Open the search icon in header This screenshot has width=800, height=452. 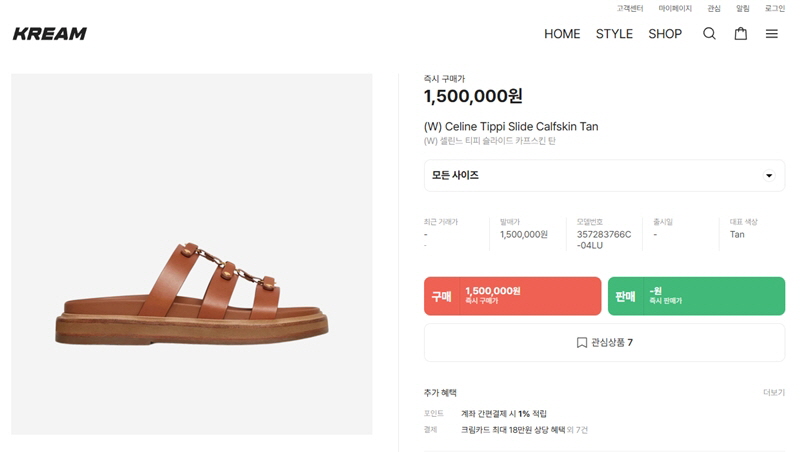pos(709,34)
